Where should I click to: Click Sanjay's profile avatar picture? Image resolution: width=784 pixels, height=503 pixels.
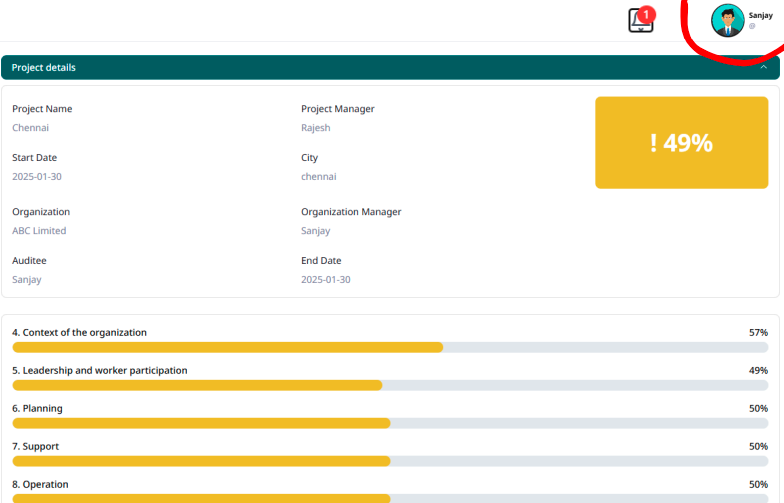727,20
